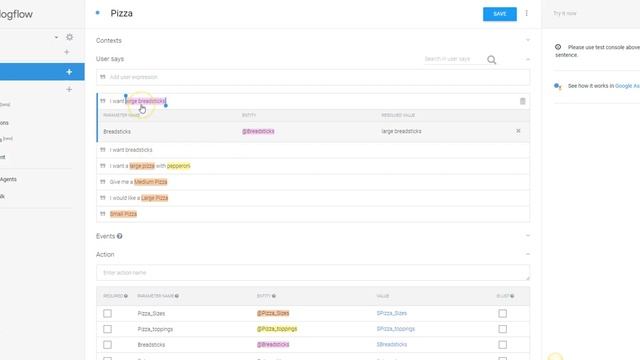Check Is List box for Breadsticks parameter

coord(502,345)
